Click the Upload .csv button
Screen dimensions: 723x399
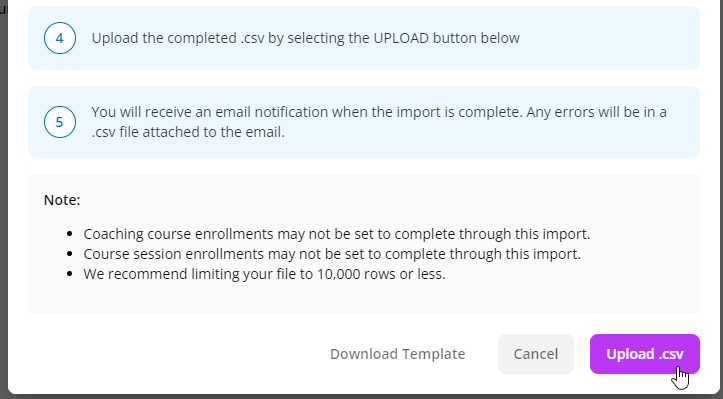(x=645, y=354)
